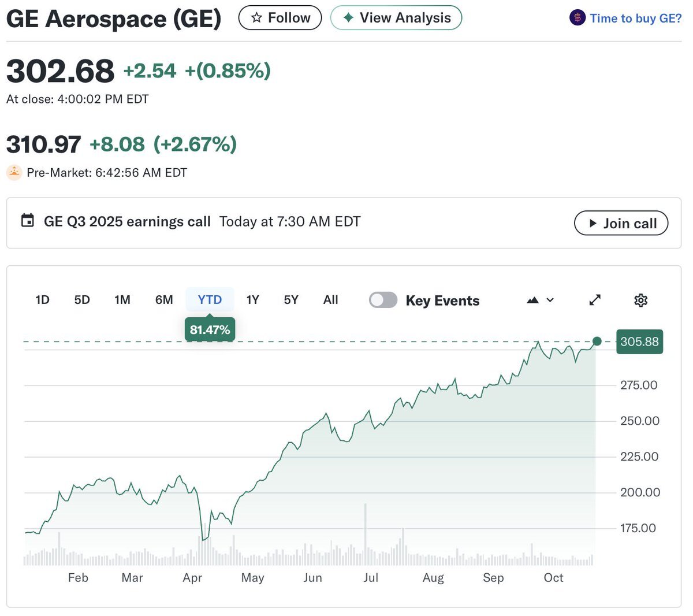The height and width of the screenshot is (616, 693).
Task: Select the 1D time range
Action: 42,300
